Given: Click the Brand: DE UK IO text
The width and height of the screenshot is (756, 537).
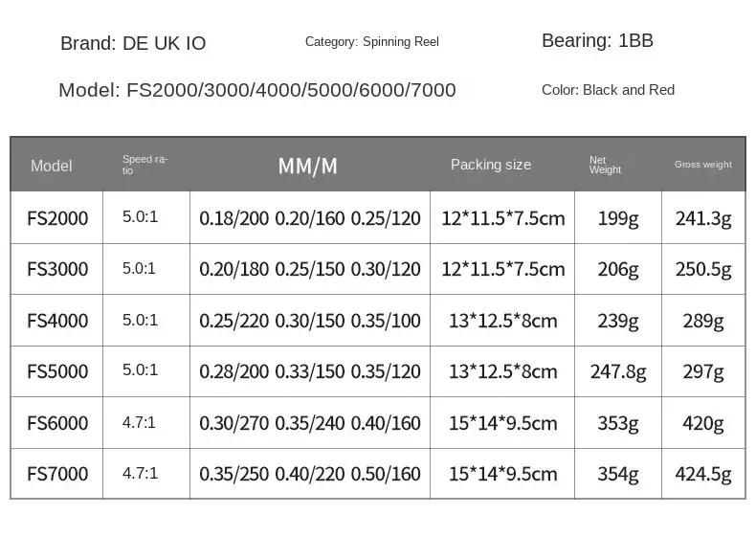Looking at the screenshot, I should 133,43.
